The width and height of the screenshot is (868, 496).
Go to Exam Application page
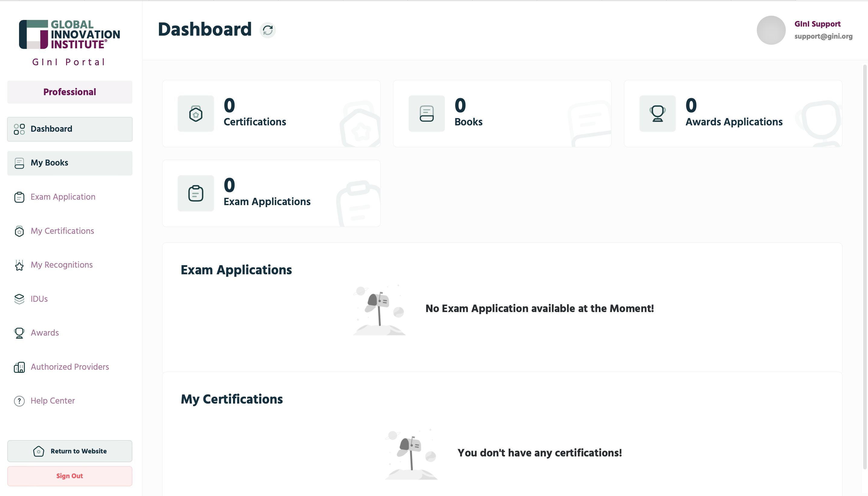coord(70,197)
